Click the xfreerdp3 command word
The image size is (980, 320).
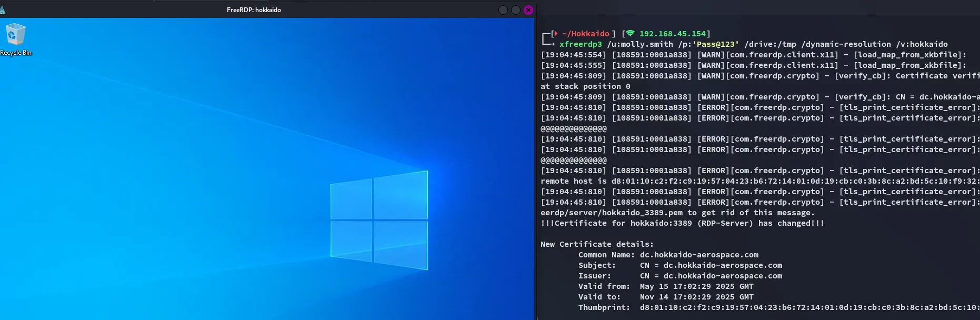click(581, 44)
